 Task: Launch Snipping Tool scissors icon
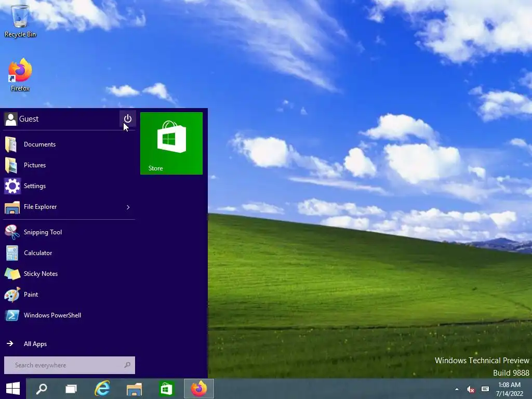[x=12, y=232]
